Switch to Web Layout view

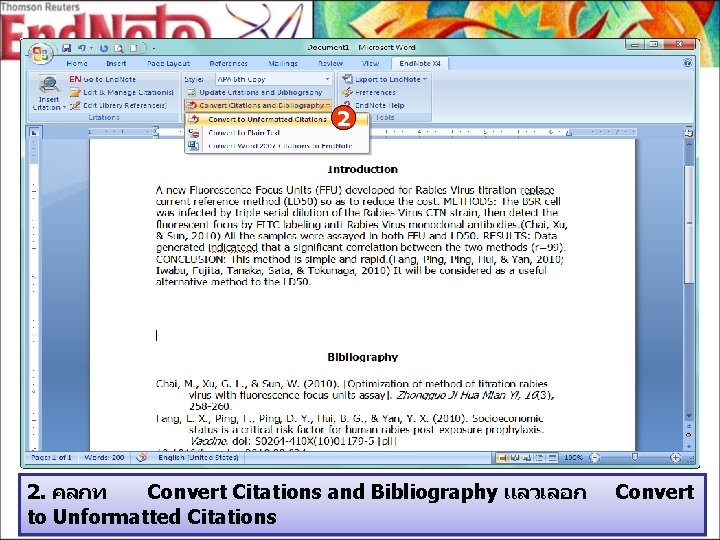coord(528,458)
